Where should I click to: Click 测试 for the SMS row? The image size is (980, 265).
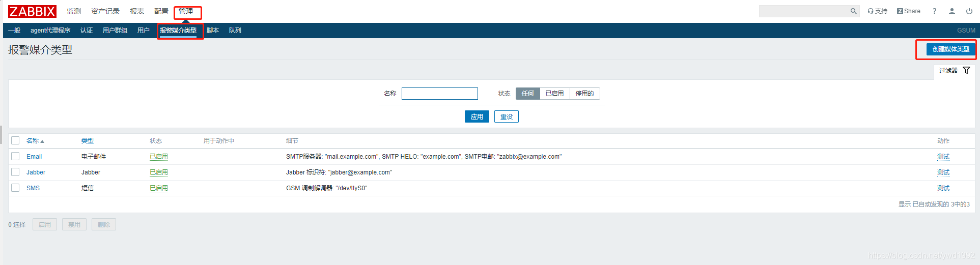pyautogui.click(x=943, y=188)
